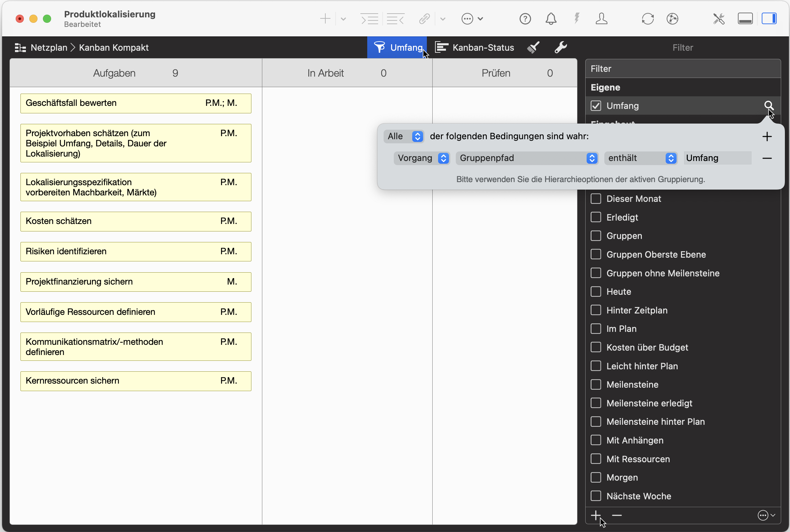Viewport: 790px width, 532px height.
Task: Click the Umfang text input field
Action: tap(717, 158)
